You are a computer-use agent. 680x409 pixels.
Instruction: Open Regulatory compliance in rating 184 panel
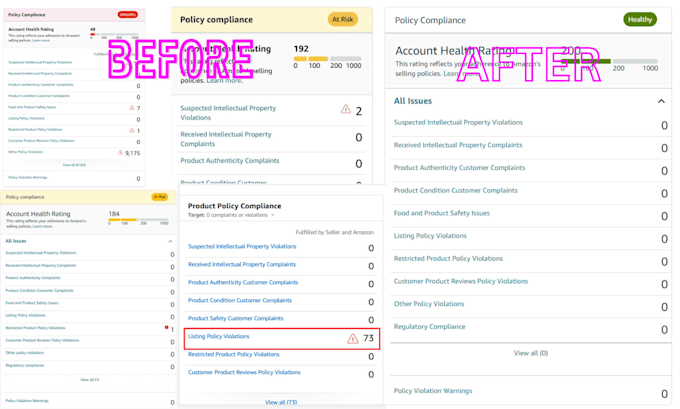pyautogui.click(x=25, y=365)
